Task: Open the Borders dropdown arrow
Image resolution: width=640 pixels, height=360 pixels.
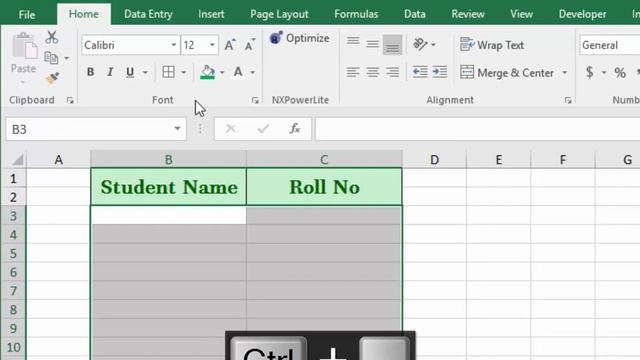Action: [x=184, y=73]
